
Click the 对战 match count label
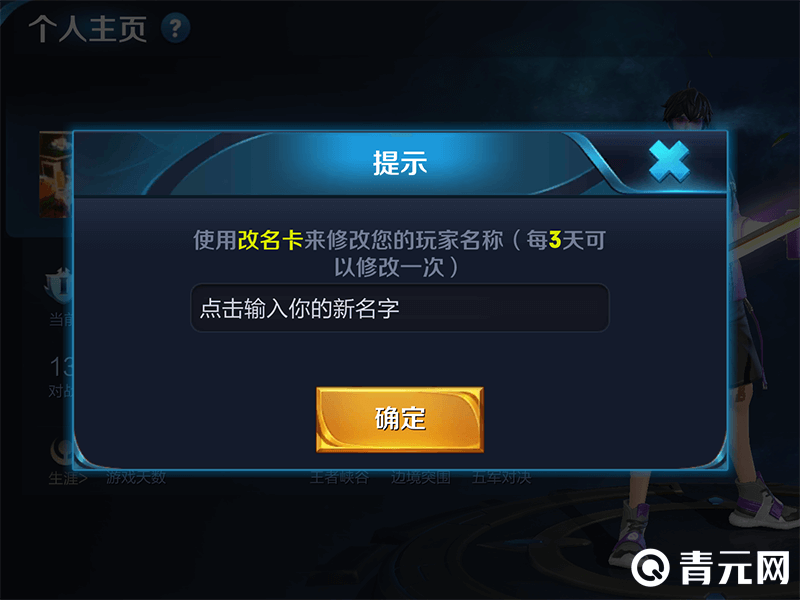(x=61, y=391)
